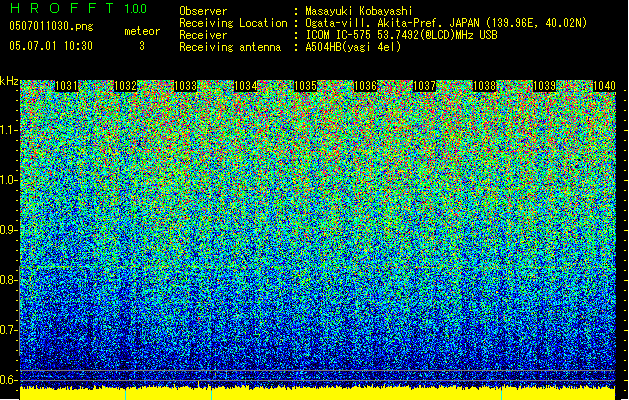Viewport: 629px width, 400px height.
Task: Click the meteor count label
Action: (x=142, y=31)
